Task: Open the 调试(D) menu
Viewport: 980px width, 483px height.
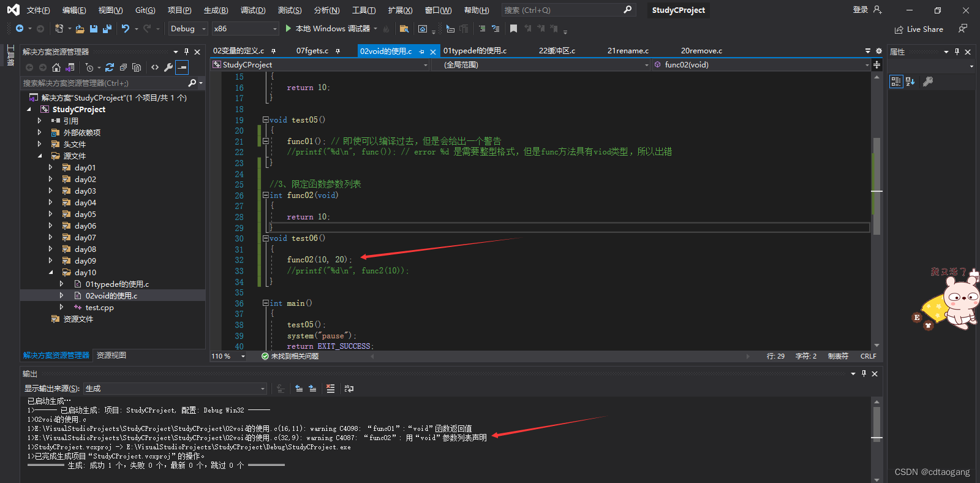Action: (253, 10)
